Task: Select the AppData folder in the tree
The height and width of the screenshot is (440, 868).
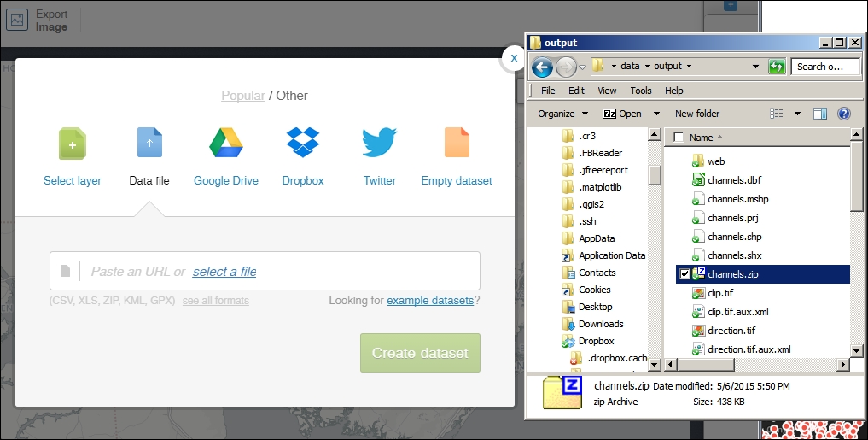Action: tap(588, 239)
